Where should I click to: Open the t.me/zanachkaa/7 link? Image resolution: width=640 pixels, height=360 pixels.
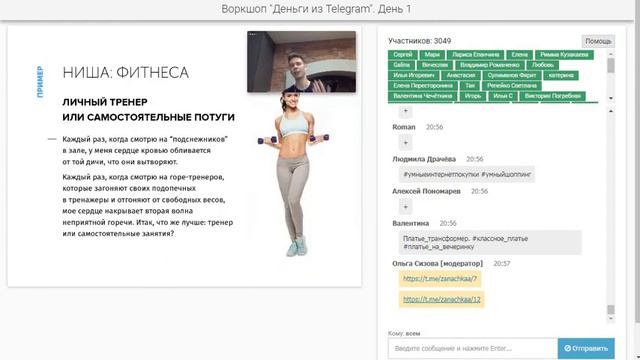click(440, 279)
